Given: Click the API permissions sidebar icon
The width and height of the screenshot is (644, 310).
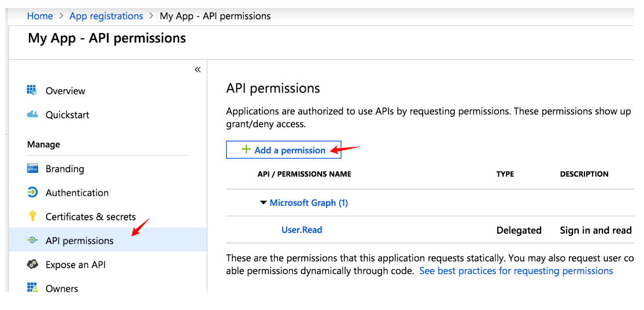Looking at the screenshot, I should 32,241.
